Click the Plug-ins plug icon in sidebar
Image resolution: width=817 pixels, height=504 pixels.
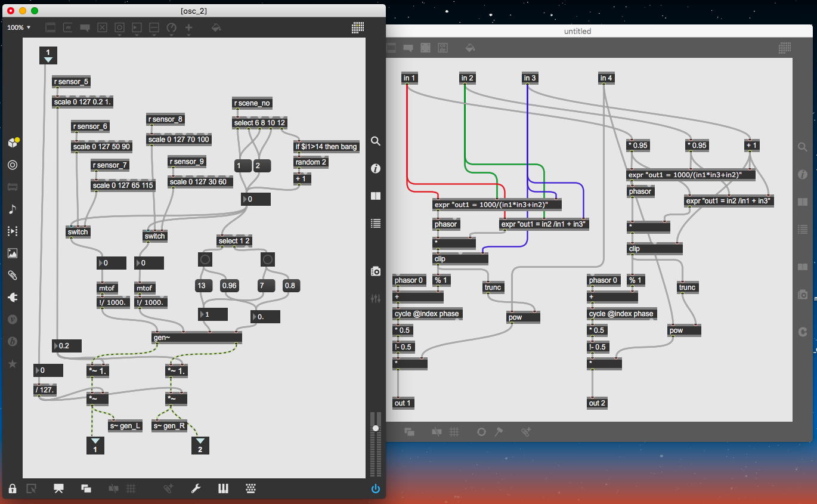13,297
